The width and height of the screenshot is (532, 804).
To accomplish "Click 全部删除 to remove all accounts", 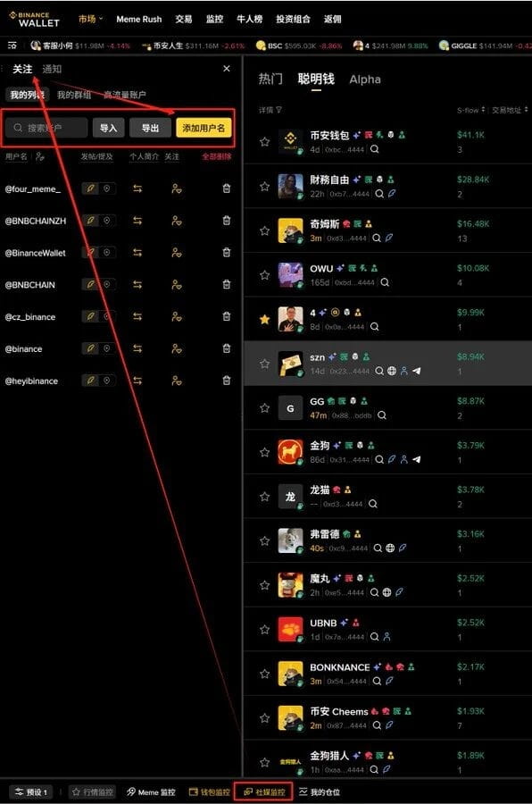I will [x=216, y=156].
